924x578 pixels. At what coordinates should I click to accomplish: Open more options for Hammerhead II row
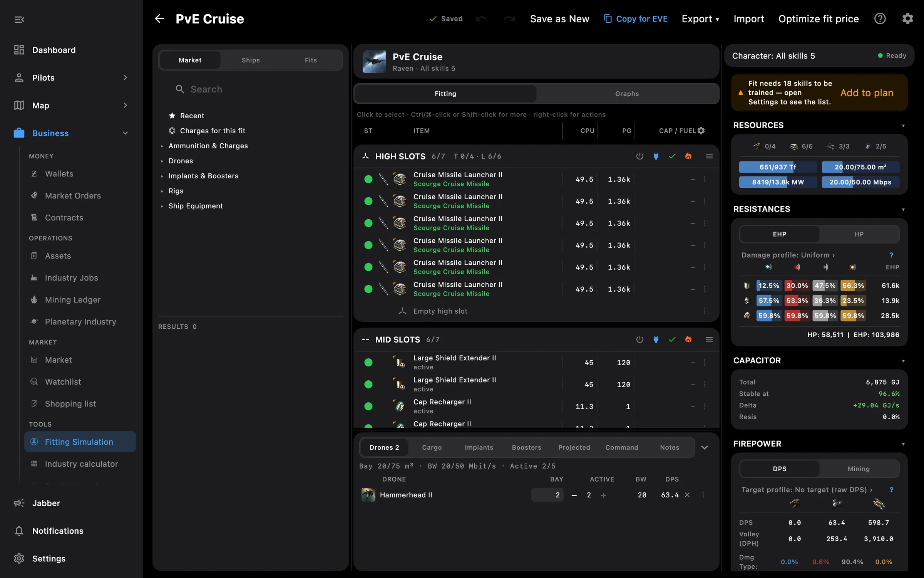pos(703,495)
